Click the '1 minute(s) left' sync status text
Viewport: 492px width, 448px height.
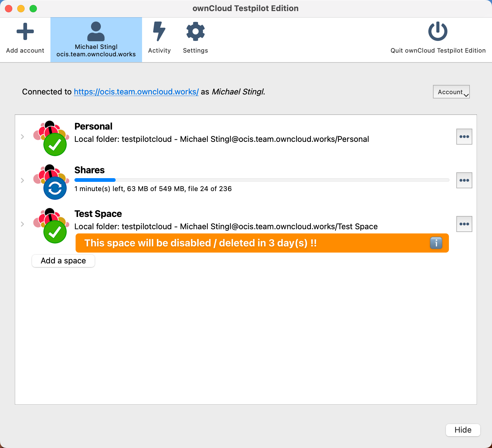[153, 189]
